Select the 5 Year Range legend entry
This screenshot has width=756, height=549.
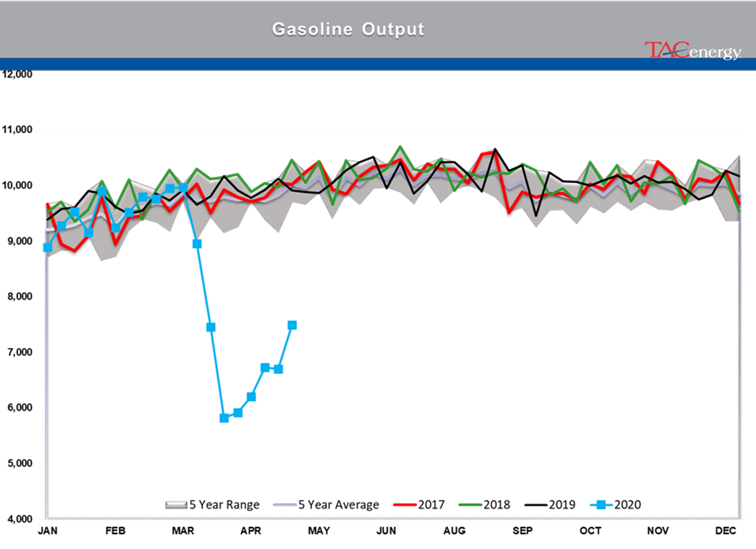(x=212, y=505)
